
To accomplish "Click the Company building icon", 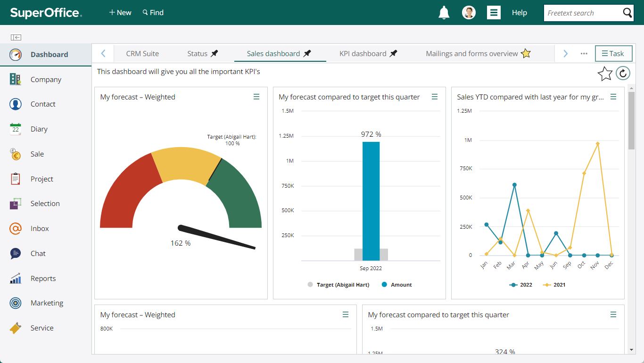I will (x=16, y=79).
